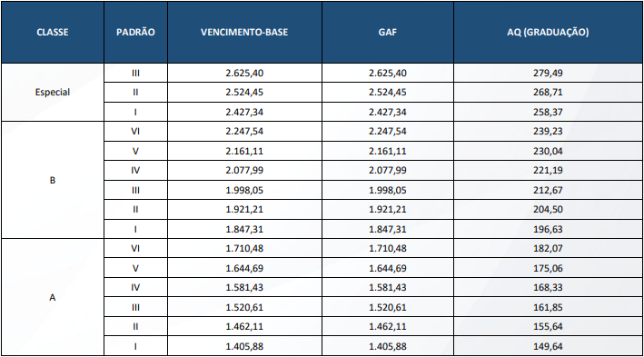Click the CLASSE column header
Viewport: 644px width, 357px height.
click(x=53, y=32)
